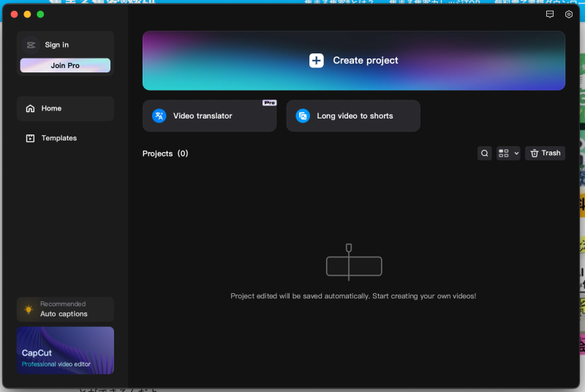Open the Trash folder

pos(545,153)
